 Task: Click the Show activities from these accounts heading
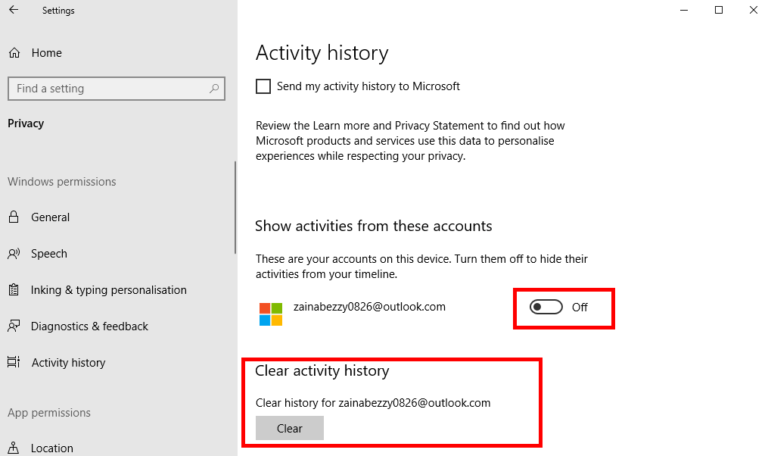(373, 226)
